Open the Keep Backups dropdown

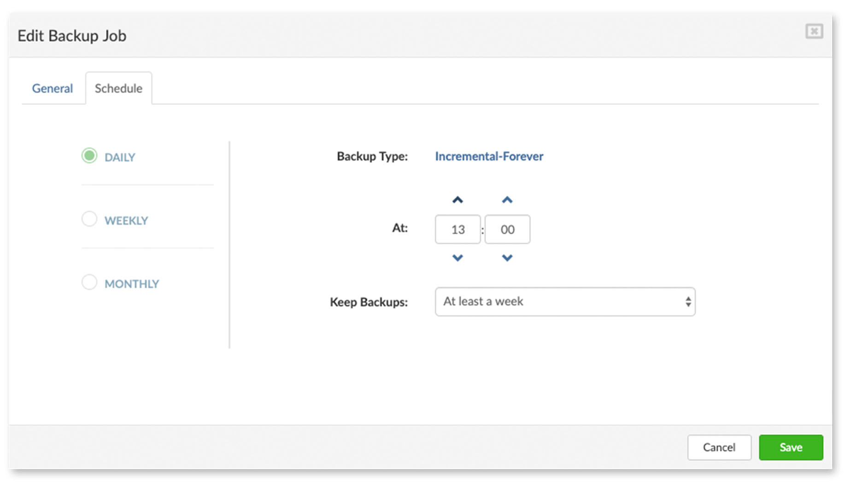click(x=557, y=302)
